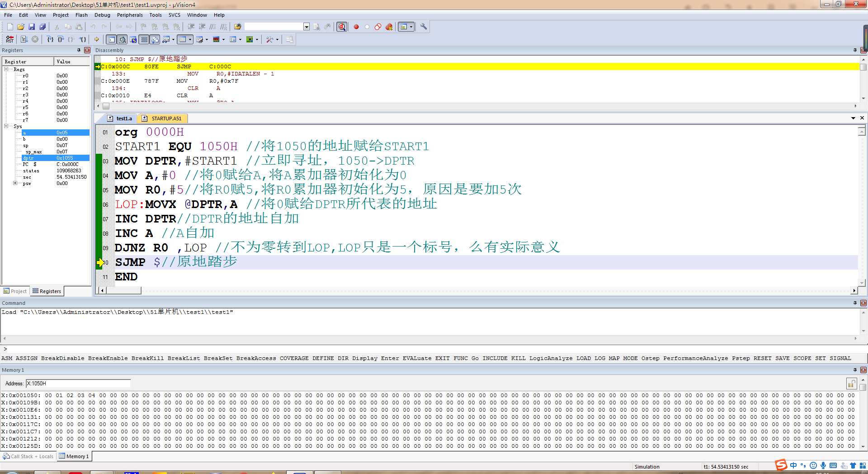Toggle the Registers panel pin

tap(79, 50)
